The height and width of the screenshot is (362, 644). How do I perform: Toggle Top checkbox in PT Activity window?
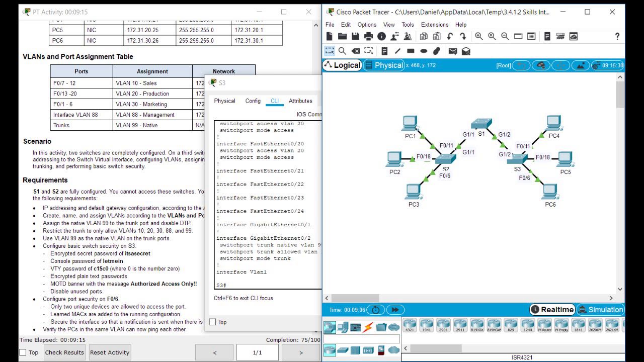(23, 352)
